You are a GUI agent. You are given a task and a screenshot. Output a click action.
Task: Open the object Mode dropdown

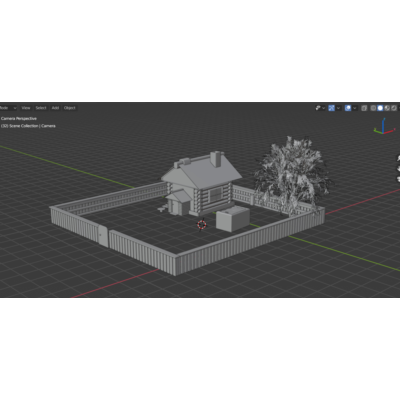[x=8, y=108]
